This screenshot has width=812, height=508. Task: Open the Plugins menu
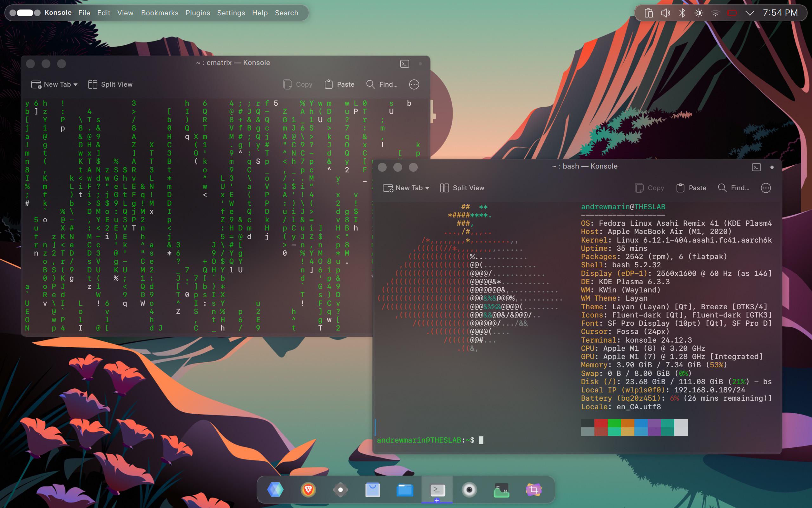click(198, 13)
